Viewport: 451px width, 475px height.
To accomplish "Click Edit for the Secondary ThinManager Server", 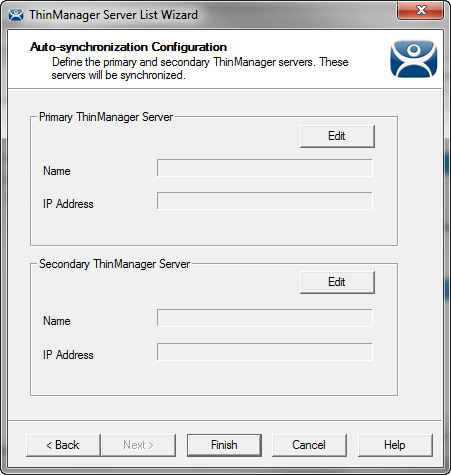I will (337, 282).
